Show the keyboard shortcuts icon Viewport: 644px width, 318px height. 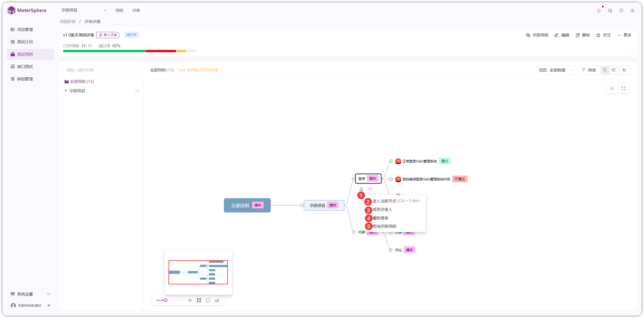217,300
